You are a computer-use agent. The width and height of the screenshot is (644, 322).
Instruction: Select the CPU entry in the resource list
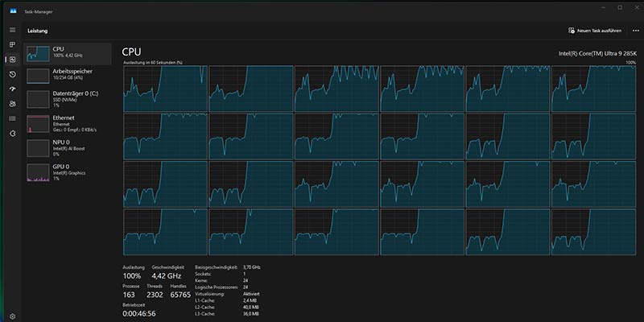pyautogui.click(x=68, y=54)
